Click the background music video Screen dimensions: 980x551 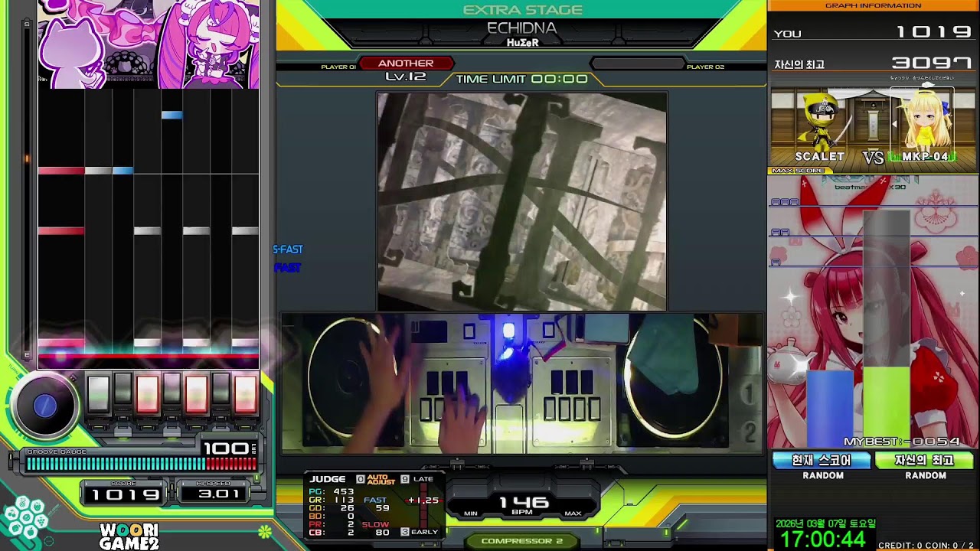point(522,201)
